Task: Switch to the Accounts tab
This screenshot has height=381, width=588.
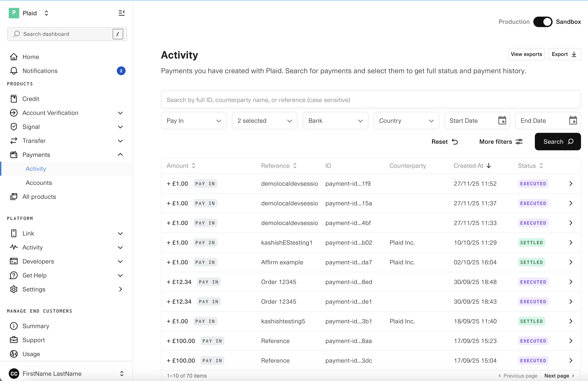Action: click(39, 183)
